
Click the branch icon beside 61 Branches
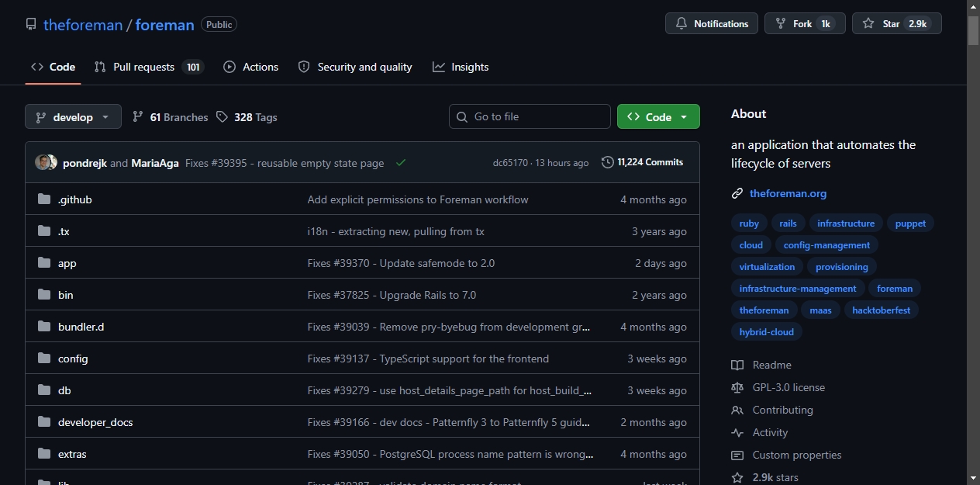pos(138,116)
